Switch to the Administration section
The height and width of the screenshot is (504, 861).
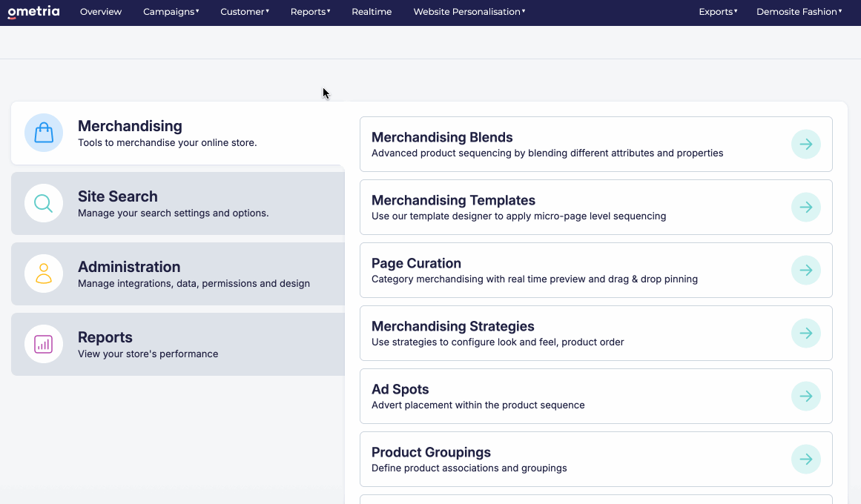(x=178, y=273)
